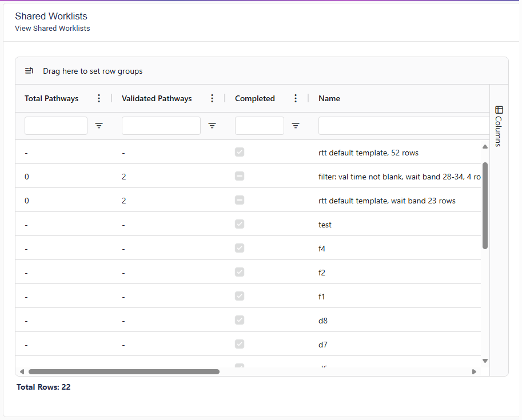Open the Validated Pathways column menu icon

click(212, 98)
